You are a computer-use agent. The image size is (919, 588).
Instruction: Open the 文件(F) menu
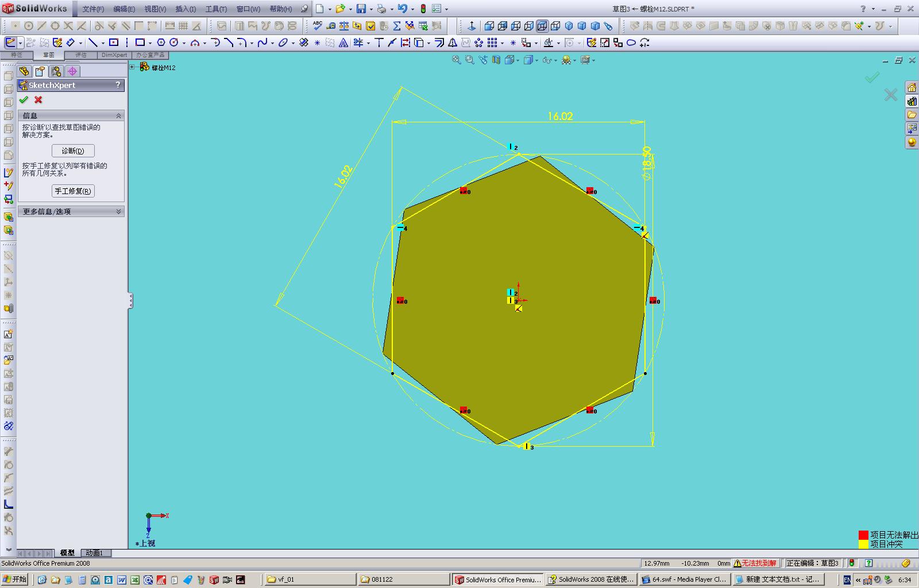93,9
